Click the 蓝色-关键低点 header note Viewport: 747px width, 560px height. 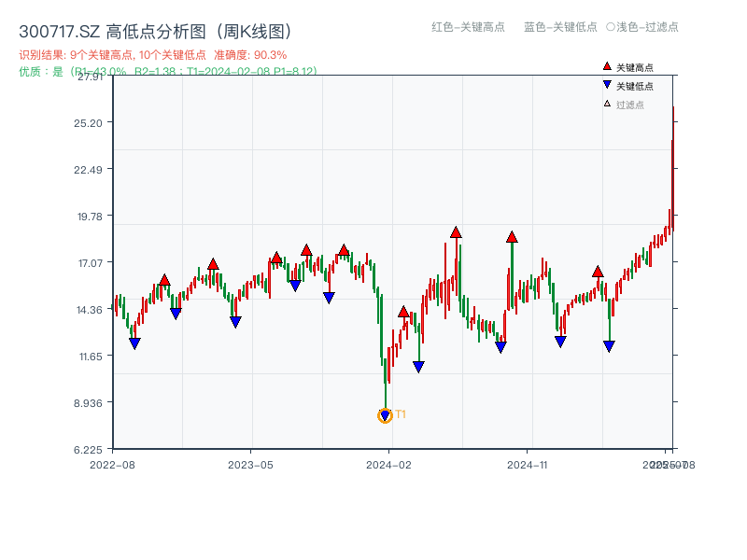click(x=560, y=27)
